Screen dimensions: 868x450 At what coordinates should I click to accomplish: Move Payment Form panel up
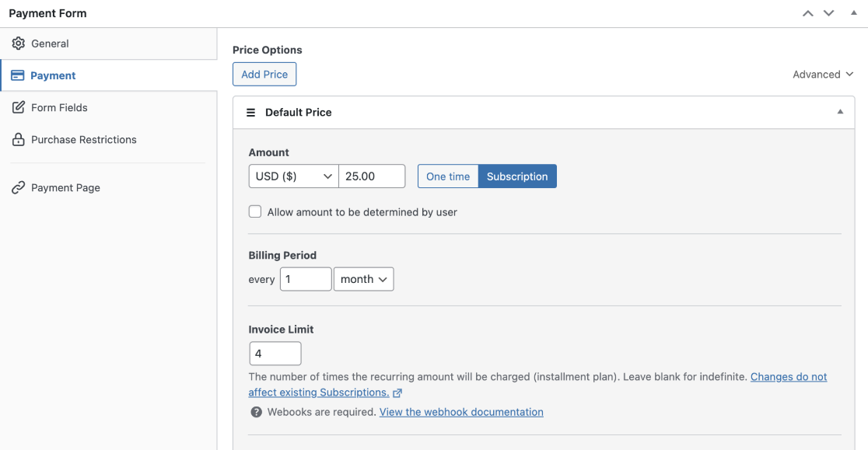(x=808, y=13)
